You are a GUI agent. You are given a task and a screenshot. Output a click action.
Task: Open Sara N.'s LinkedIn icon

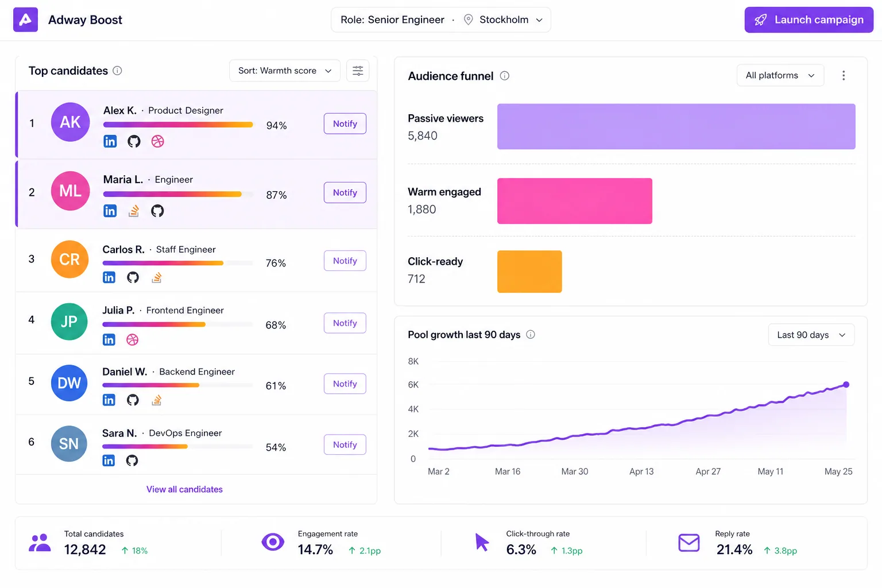[109, 461]
